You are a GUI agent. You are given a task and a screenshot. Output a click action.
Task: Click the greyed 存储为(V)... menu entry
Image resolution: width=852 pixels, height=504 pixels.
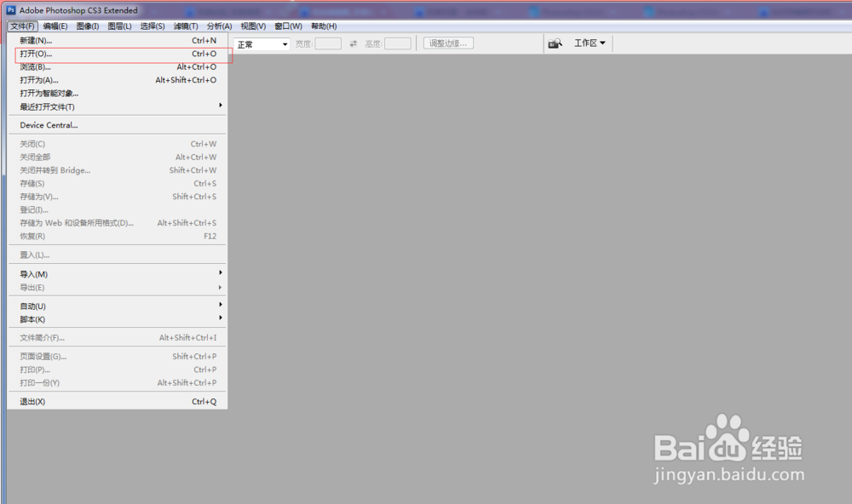pyautogui.click(x=118, y=197)
